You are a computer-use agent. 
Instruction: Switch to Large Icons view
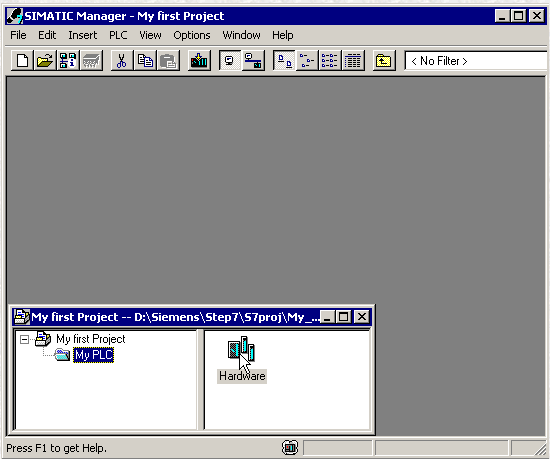(284, 61)
